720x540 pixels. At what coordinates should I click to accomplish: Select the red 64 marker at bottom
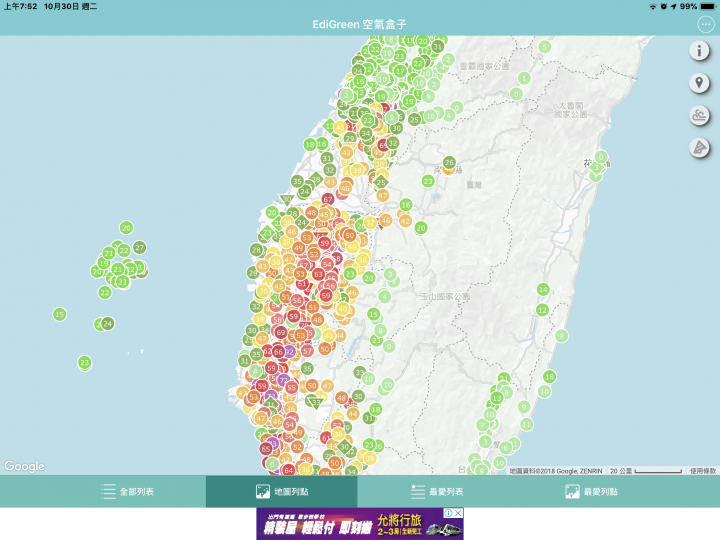click(x=288, y=470)
